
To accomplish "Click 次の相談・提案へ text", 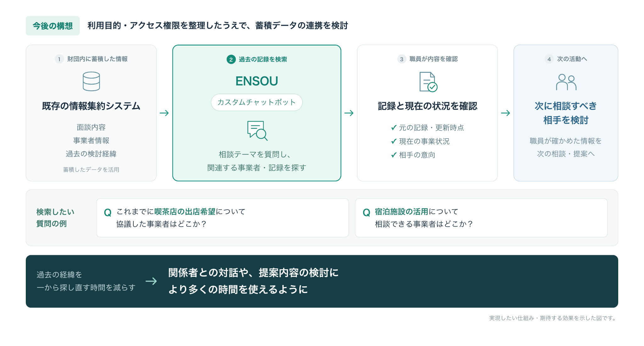I will pos(566,154).
